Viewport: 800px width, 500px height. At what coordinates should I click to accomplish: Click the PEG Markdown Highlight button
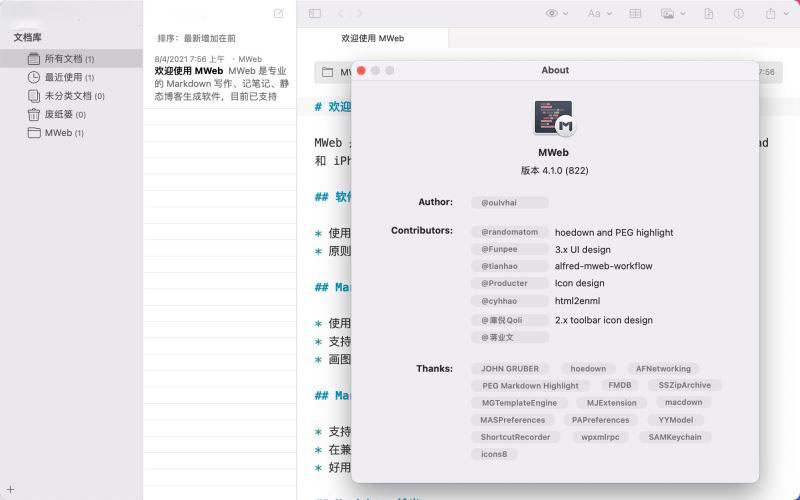531,386
